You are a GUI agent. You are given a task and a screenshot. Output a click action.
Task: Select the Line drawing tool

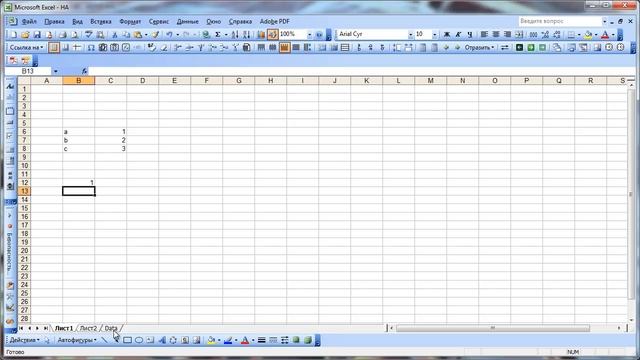pos(104,340)
